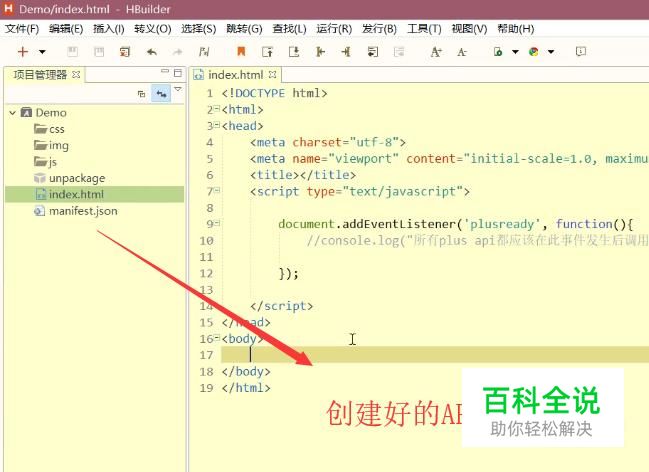This screenshot has height=472, width=649.
Task: Click the closing </html> tag on line 19
Action: point(246,388)
